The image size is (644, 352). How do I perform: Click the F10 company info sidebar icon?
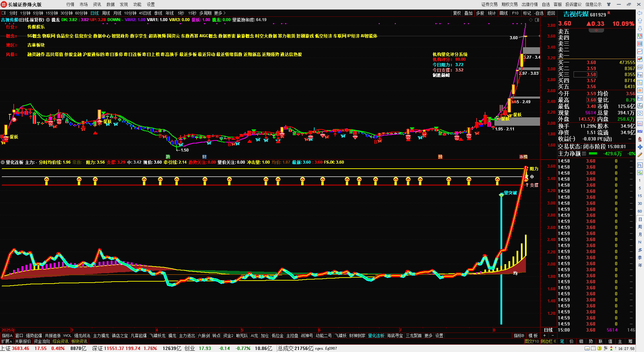(x=640, y=75)
